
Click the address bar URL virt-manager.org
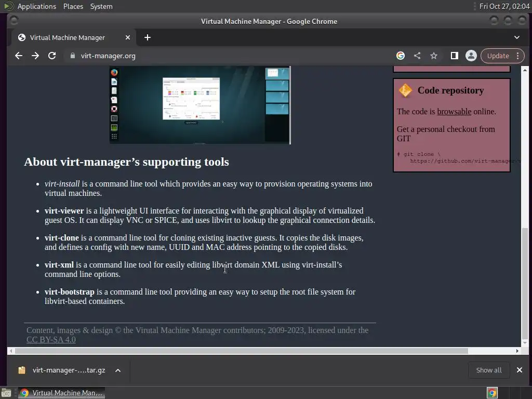point(108,56)
